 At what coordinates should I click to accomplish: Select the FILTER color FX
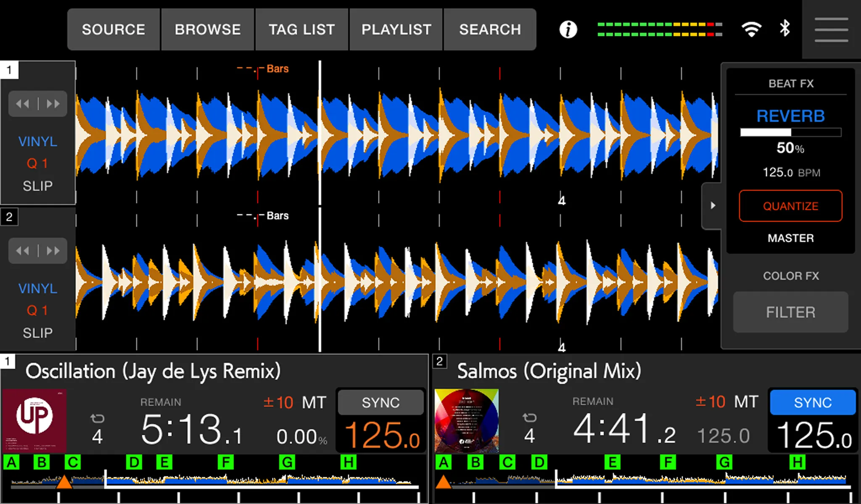point(791,312)
